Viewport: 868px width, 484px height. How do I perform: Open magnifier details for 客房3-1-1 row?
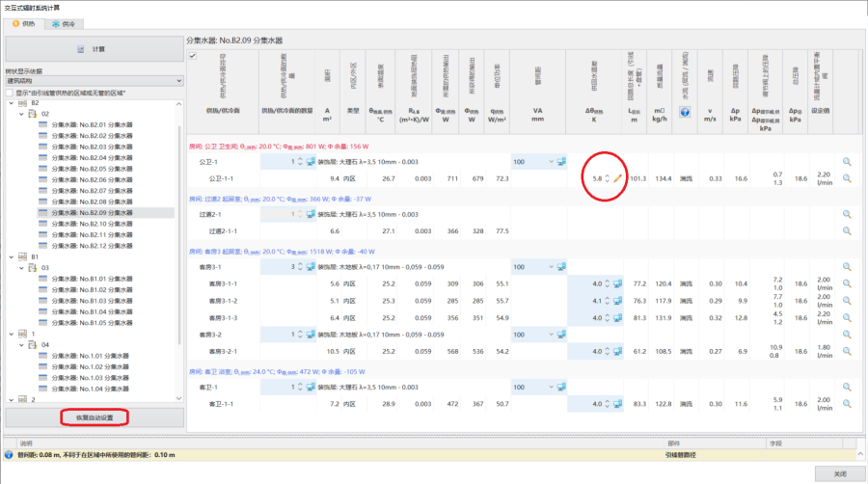tap(847, 283)
